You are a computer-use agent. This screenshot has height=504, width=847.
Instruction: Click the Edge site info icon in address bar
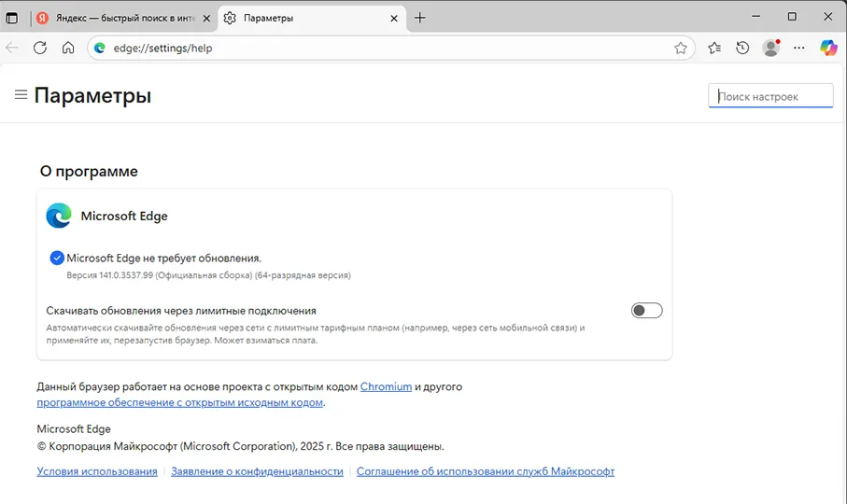tap(100, 48)
